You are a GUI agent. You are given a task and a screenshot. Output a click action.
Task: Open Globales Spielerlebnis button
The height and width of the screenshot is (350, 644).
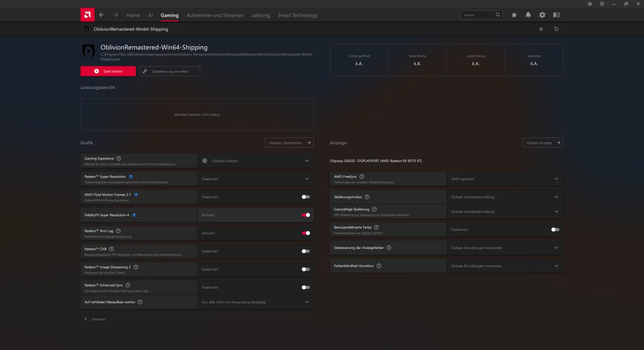tap(289, 143)
